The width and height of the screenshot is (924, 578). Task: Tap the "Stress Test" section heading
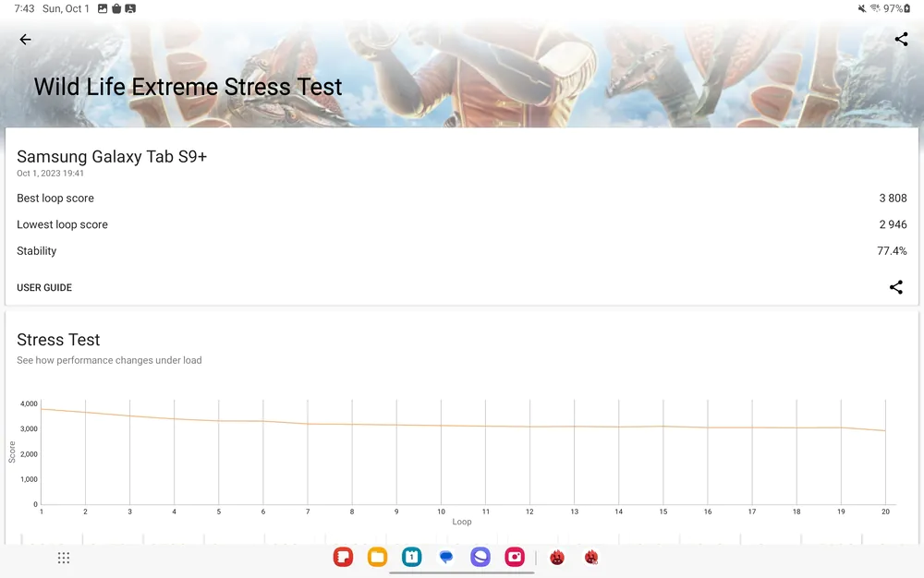[58, 340]
